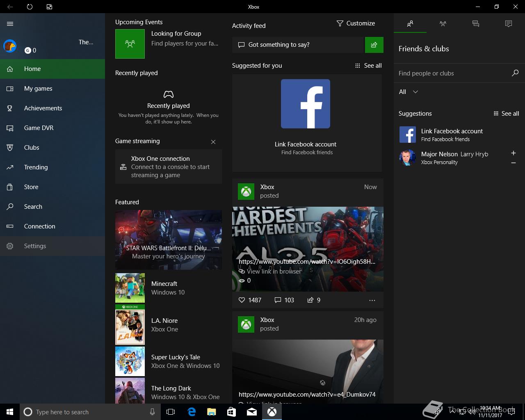Open The Long Dark thumbnail
This screenshot has height=420, width=525.
coord(130,391)
